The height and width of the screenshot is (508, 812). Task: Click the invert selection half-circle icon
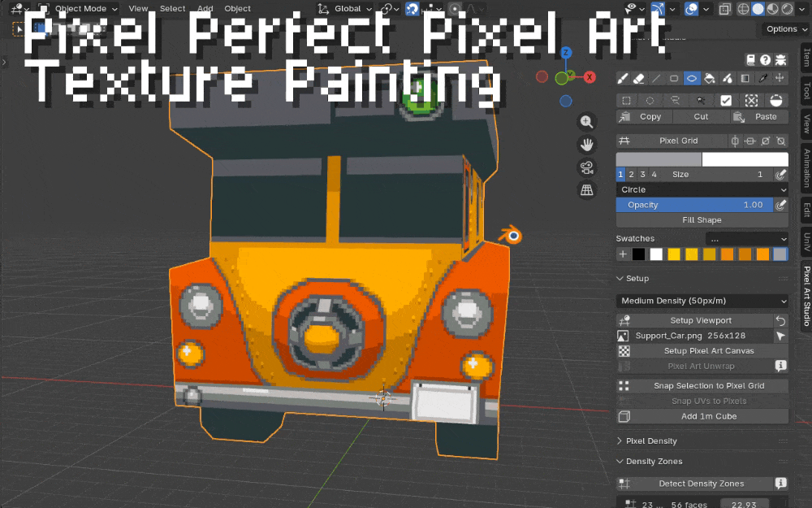coord(776,101)
